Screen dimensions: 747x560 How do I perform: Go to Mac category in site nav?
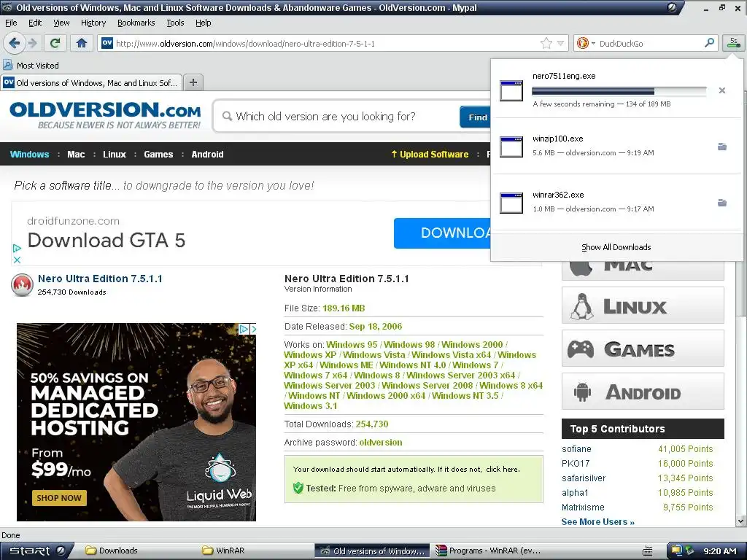point(76,155)
